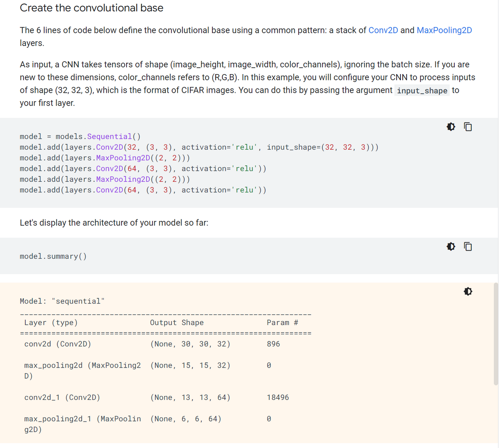Toggle dark theme on the output cell
Screen dimensions: 501x448
click(468, 291)
